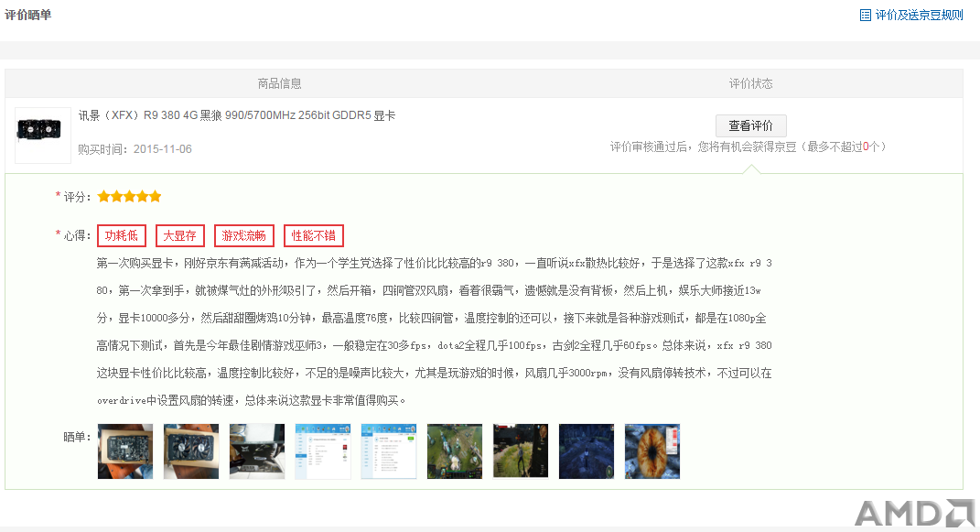Open eighth review photo, dark blue game scene
This screenshot has width=980, height=532.
[587, 451]
